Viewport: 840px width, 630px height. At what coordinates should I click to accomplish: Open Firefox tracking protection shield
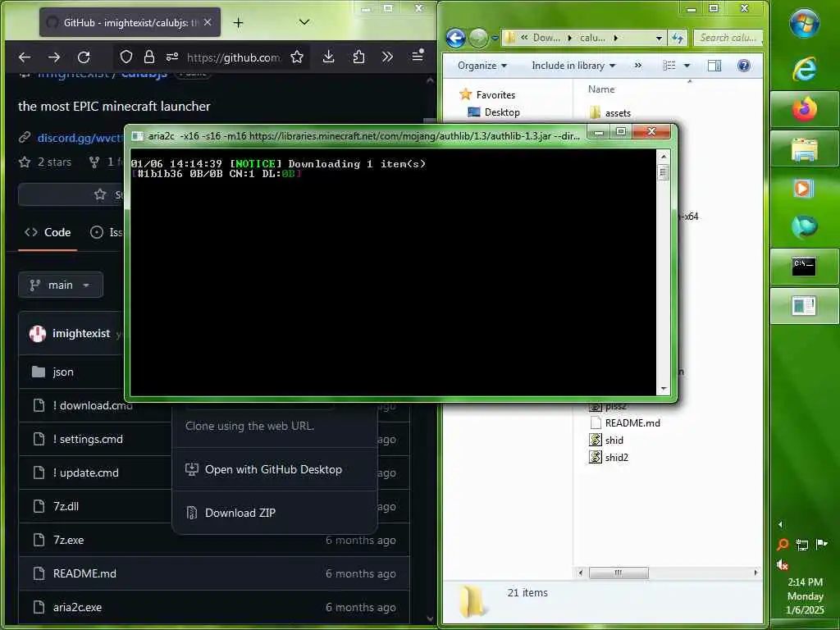126,57
